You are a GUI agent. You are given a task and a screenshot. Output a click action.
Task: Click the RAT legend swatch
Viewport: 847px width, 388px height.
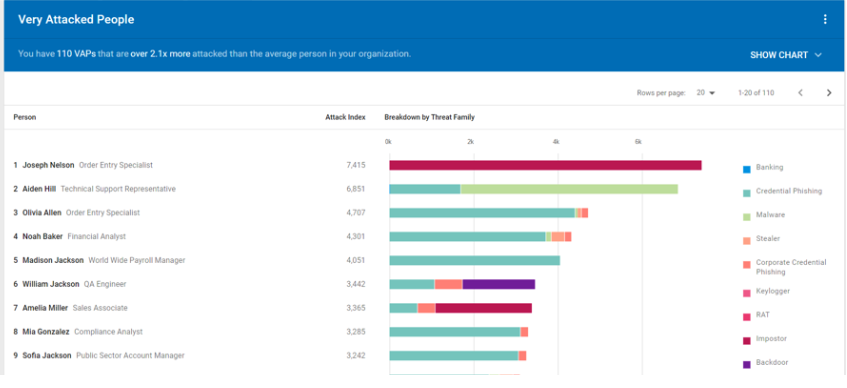[x=747, y=317]
